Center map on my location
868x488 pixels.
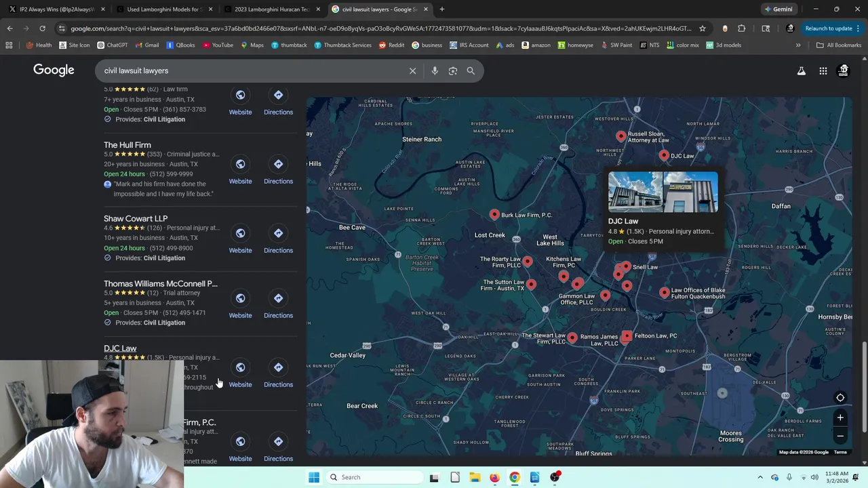[840, 398]
